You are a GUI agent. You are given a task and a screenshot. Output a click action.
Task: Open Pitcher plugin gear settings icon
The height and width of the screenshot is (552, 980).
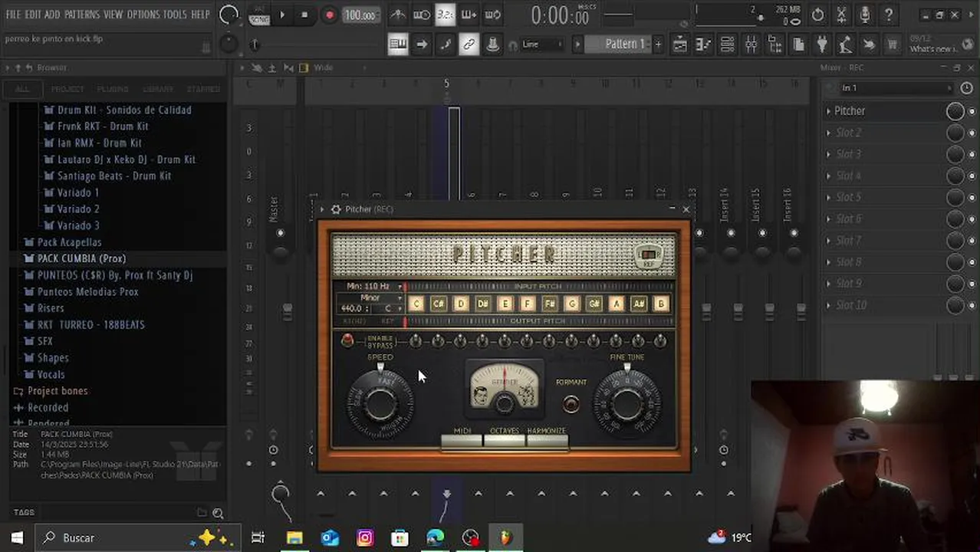tap(336, 209)
